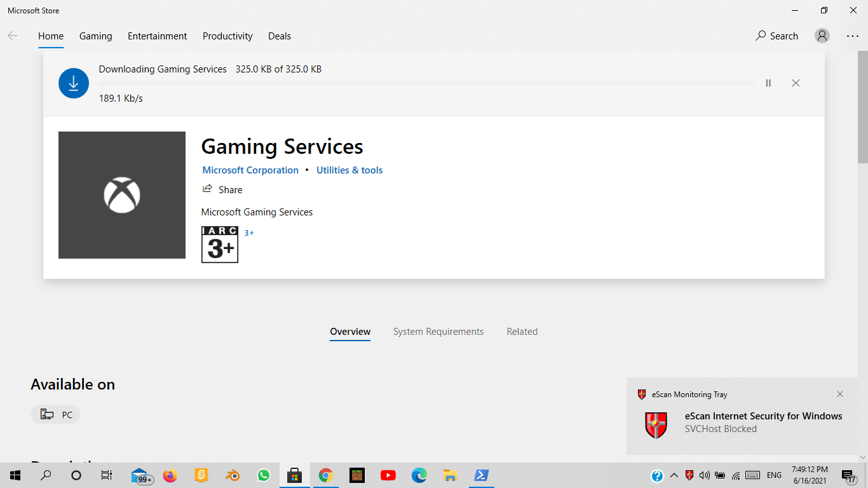Switch to the Gaming tab
The width and height of the screenshot is (868, 488).
tap(96, 36)
